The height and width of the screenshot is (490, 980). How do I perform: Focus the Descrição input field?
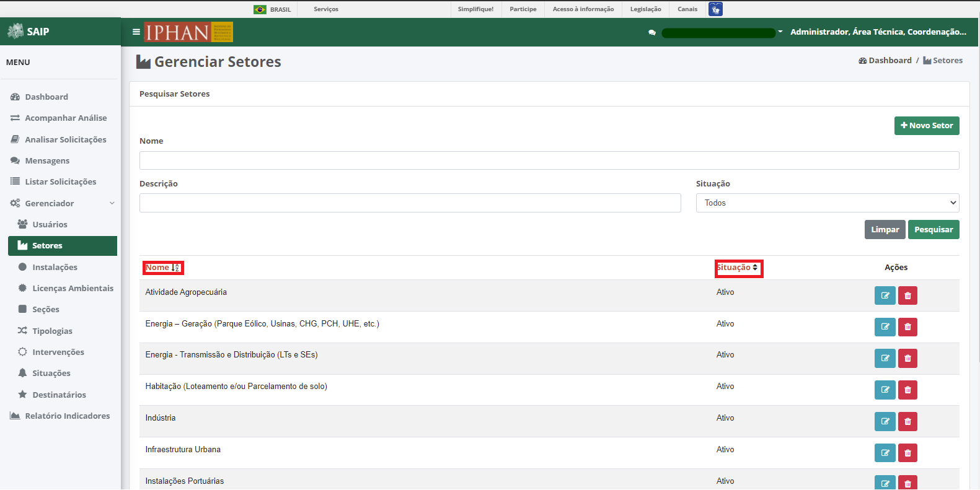click(410, 203)
